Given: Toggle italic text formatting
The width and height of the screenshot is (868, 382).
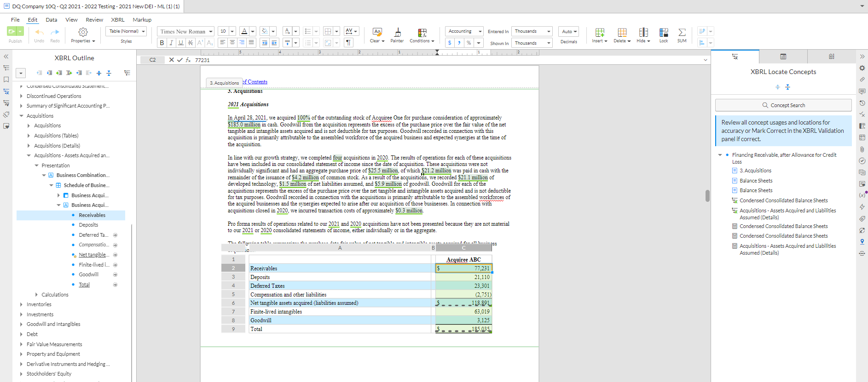Looking at the screenshot, I should coord(171,43).
